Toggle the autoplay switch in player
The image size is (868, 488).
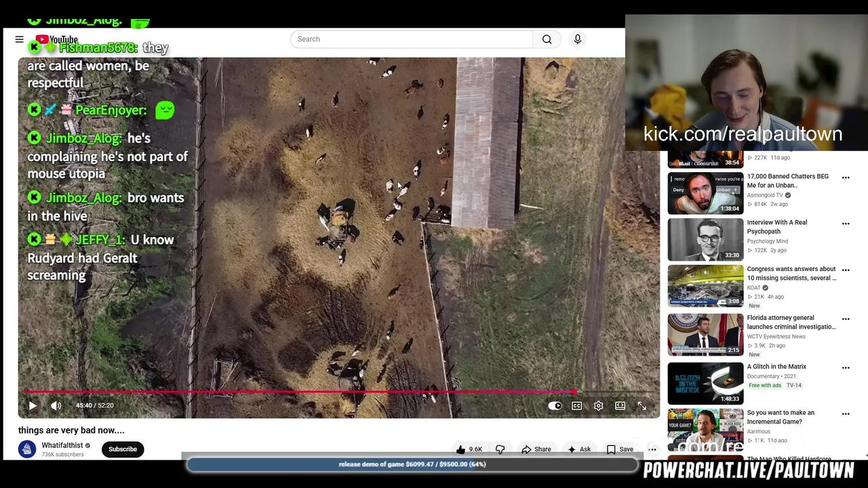tap(555, 405)
